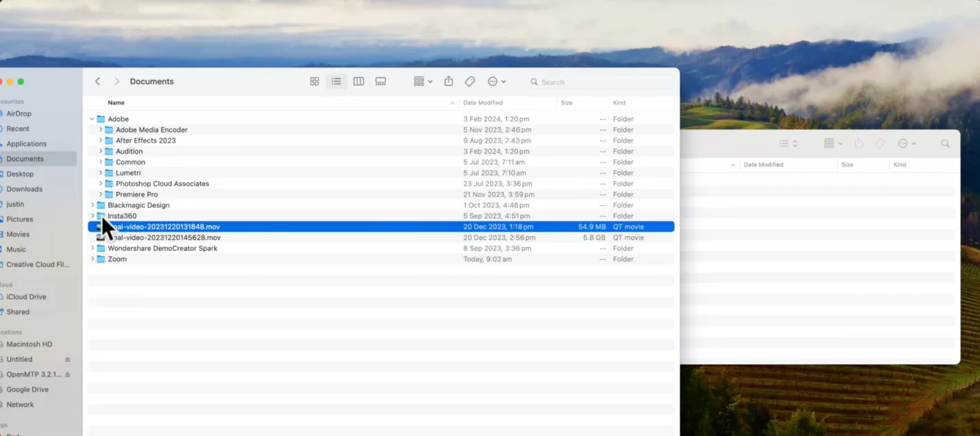Expand the Zoom folder disclosure triangle
Image resolution: width=980 pixels, height=436 pixels.
pos(93,258)
